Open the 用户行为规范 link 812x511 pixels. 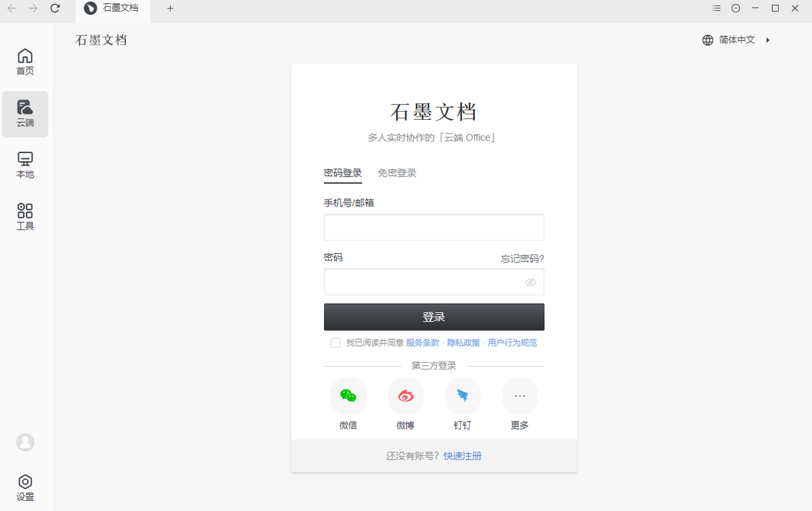tap(512, 343)
